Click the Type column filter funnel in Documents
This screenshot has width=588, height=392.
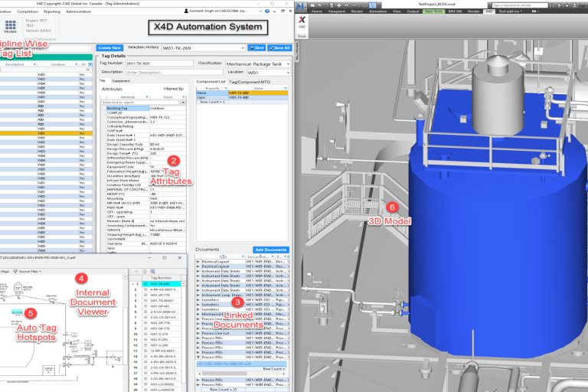click(243, 256)
